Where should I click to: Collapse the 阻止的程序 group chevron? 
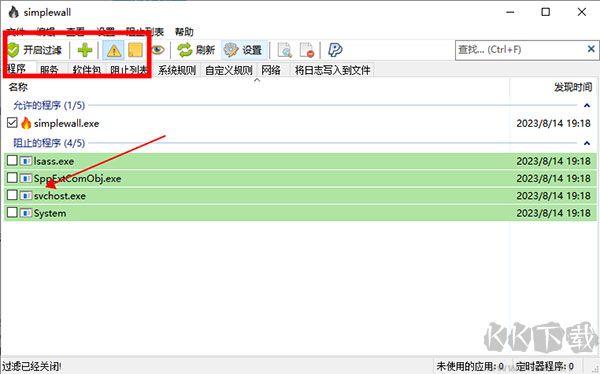(587, 143)
